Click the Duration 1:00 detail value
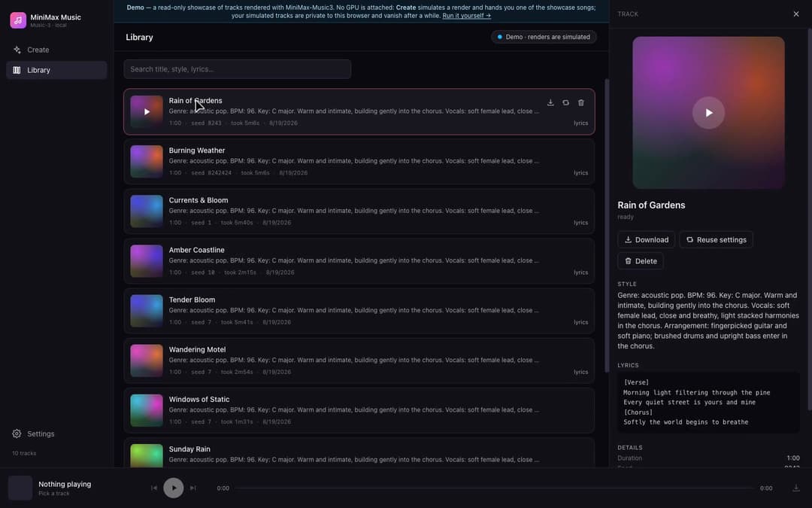Image resolution: width=812 pixels, height=508 pixels. (793, 458)
